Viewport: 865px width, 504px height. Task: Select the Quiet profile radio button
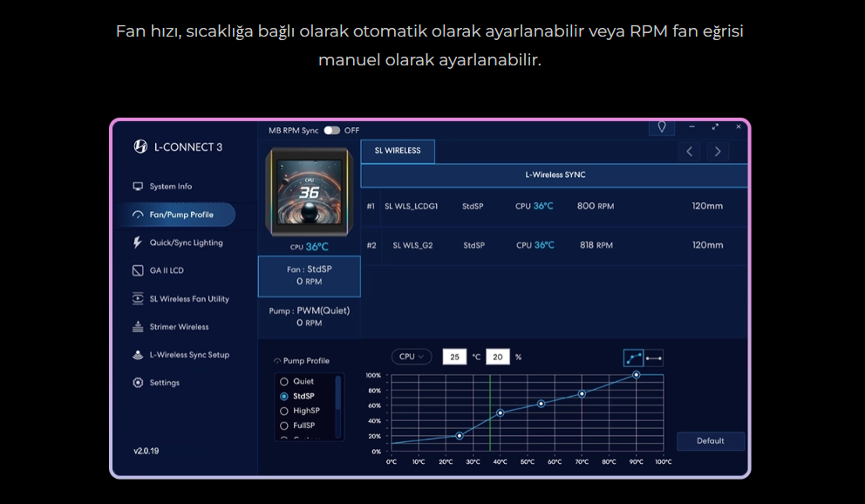point(284,382)
